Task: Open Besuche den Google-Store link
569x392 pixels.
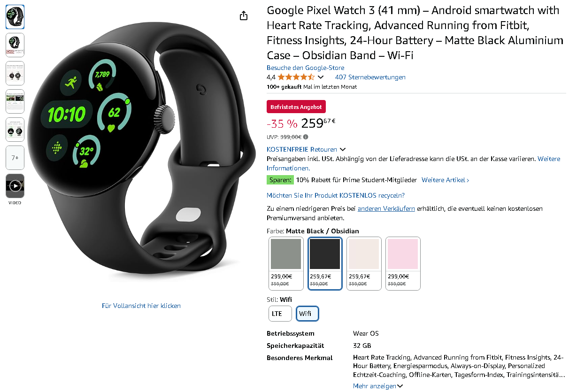Action: [x=306, y=68]
